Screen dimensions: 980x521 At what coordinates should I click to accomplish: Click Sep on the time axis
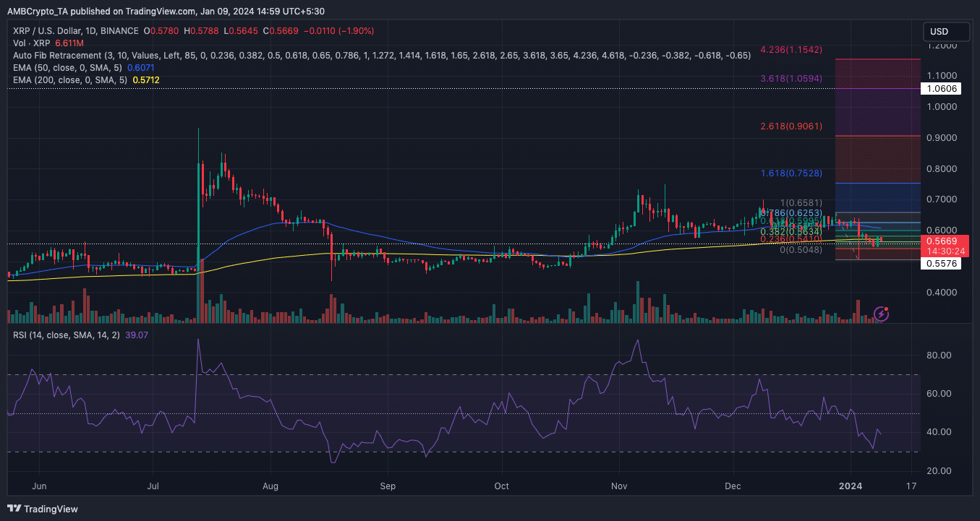pos(388,486)
